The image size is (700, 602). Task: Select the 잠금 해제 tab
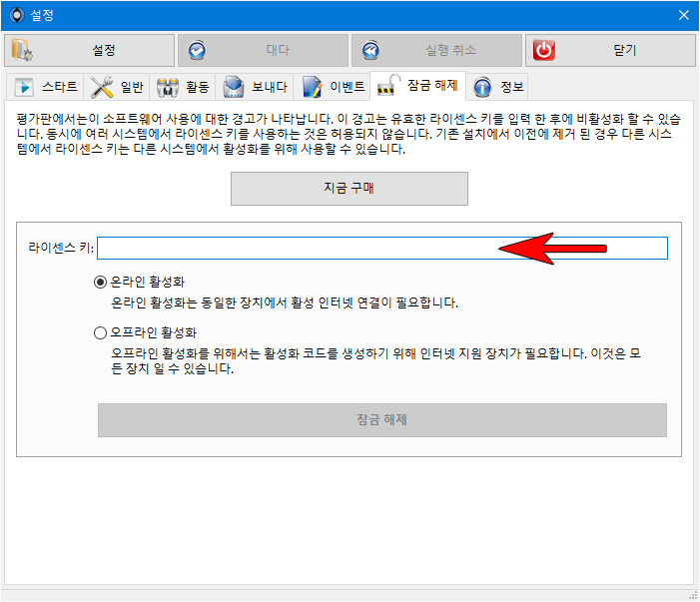(417, 86)
